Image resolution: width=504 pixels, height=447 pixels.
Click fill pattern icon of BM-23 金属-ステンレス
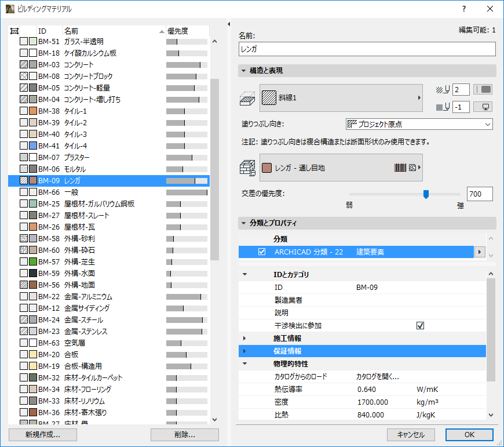[24, 331]
